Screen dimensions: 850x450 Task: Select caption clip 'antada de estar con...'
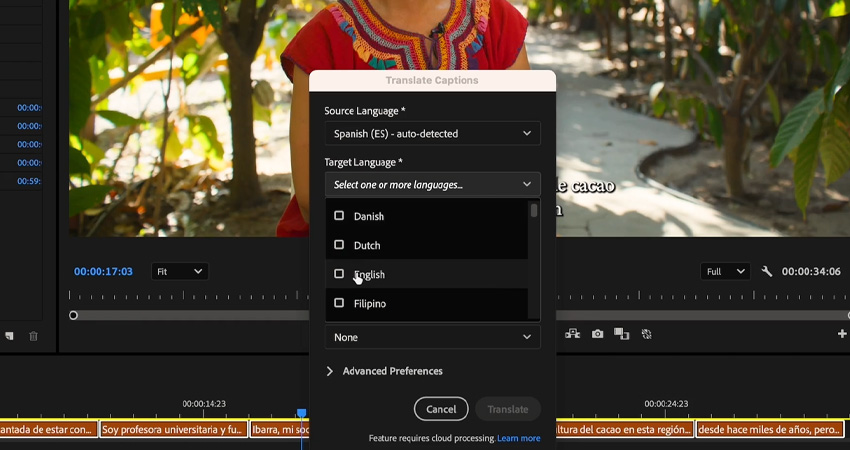(49, 430)
